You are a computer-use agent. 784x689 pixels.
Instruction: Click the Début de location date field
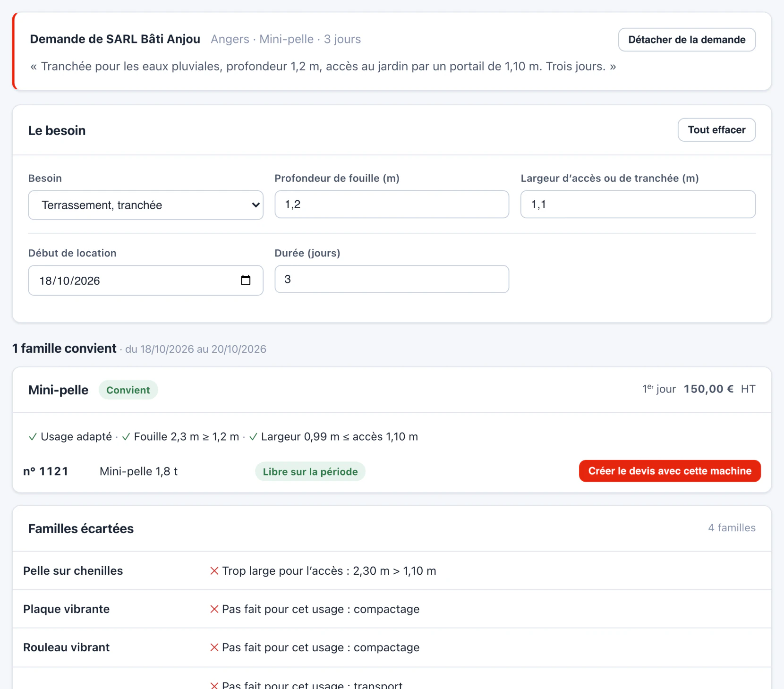(145, 281)
